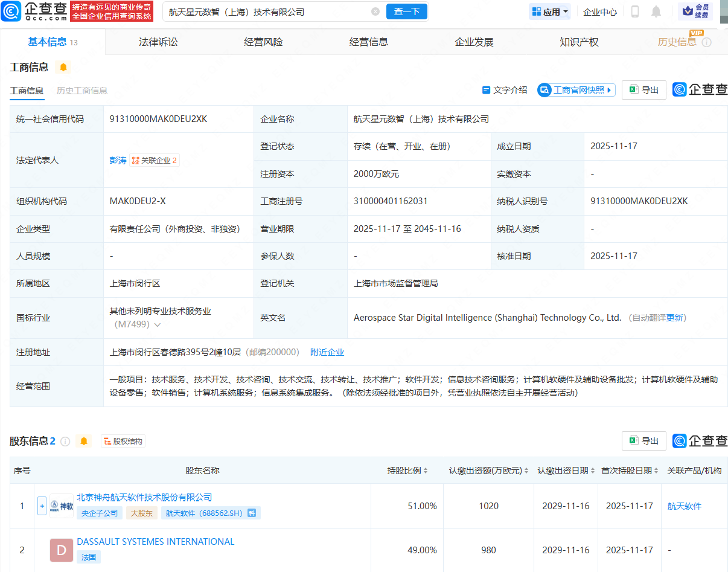
Task: Sort shareholders by 持股比例 column
Action: (407, 471)
